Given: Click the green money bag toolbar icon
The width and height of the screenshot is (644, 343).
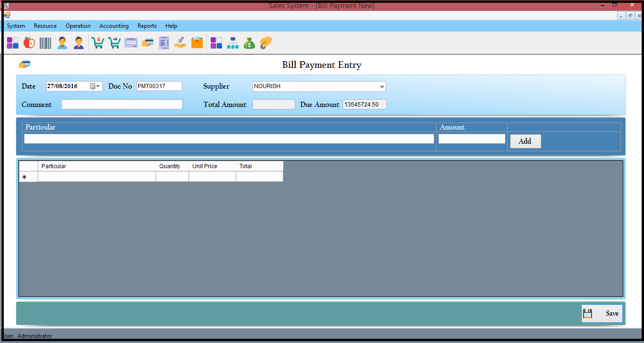Looking at the screenshot, I should tap(249, 43).
